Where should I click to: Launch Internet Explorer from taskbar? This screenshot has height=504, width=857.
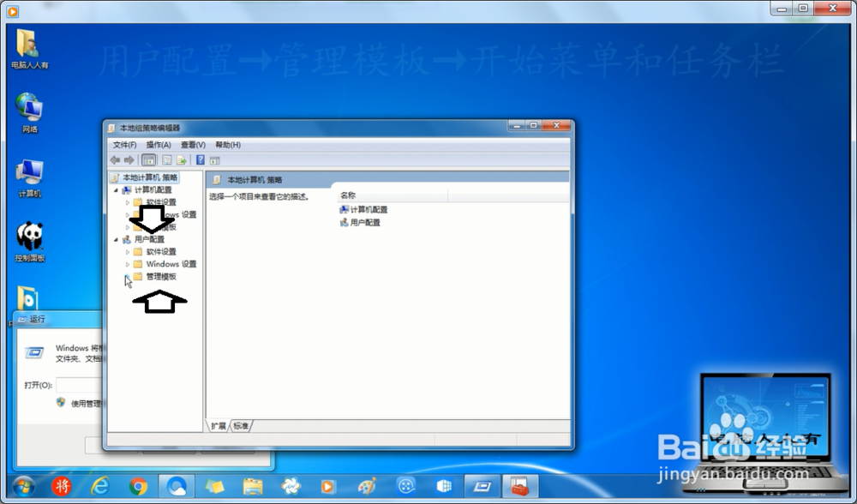[99, 486]
